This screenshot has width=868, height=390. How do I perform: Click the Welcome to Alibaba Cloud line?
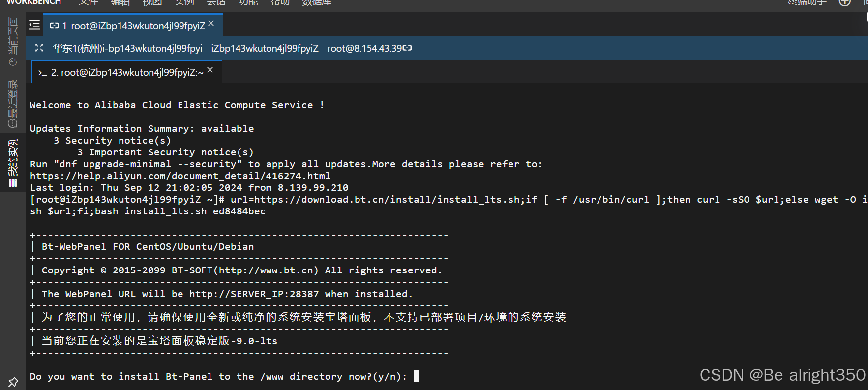(x=177, y=105)
